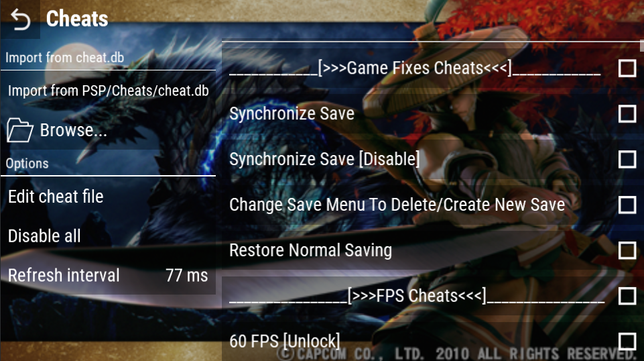This screenshot has height=361, width=644.
Task: Click the cheat list scrollbar handle
Action: 641,45
